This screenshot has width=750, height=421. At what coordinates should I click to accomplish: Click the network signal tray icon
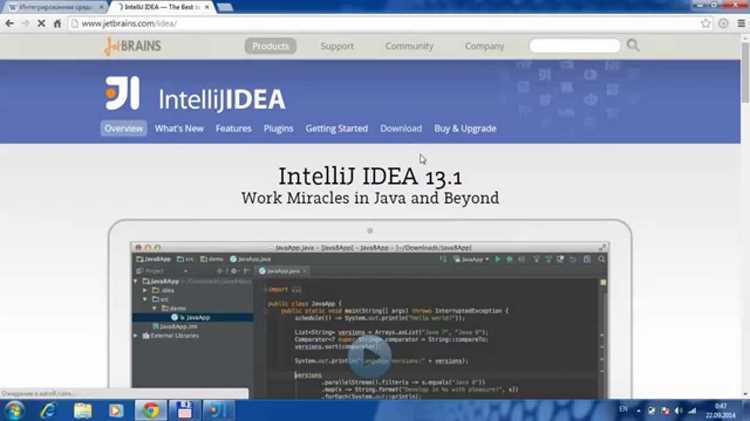tap(692, 410)
